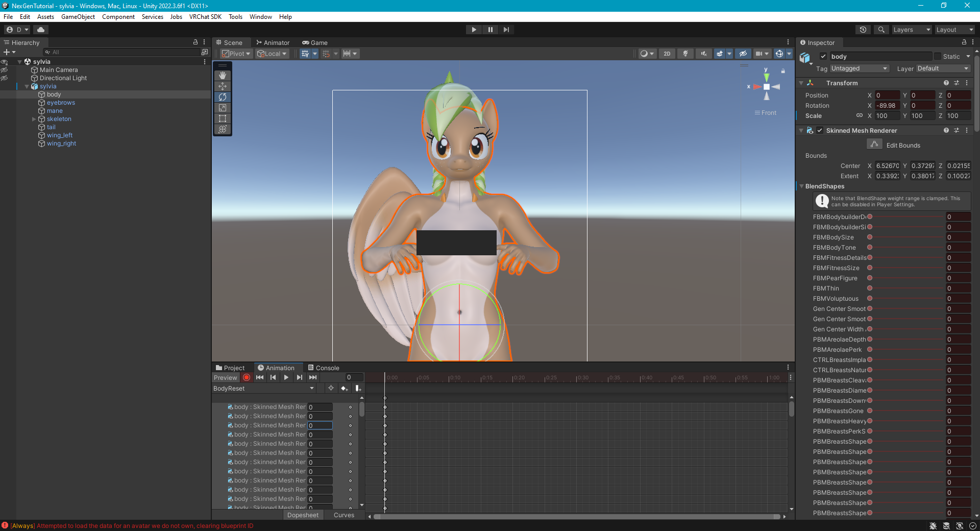
Task: Collapse the Transform component
Action: 801,83
